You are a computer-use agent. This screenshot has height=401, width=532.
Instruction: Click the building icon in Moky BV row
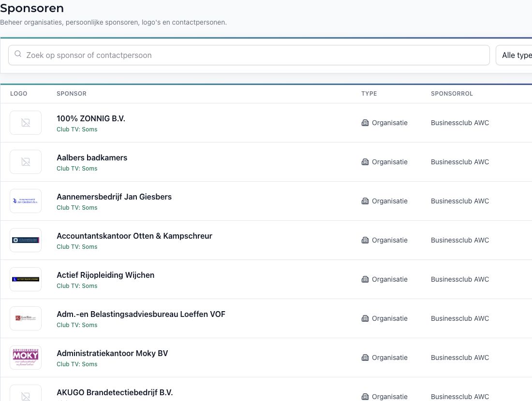[365, 358]
